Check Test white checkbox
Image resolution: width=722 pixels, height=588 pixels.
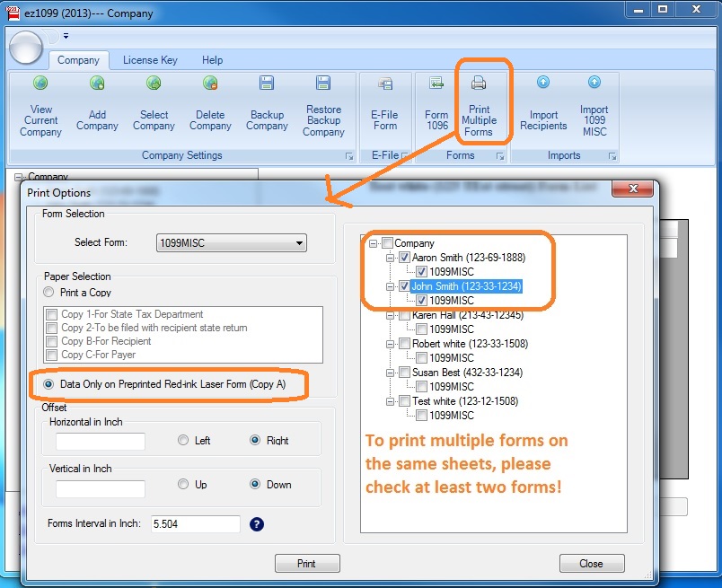(x=404, y=401)
